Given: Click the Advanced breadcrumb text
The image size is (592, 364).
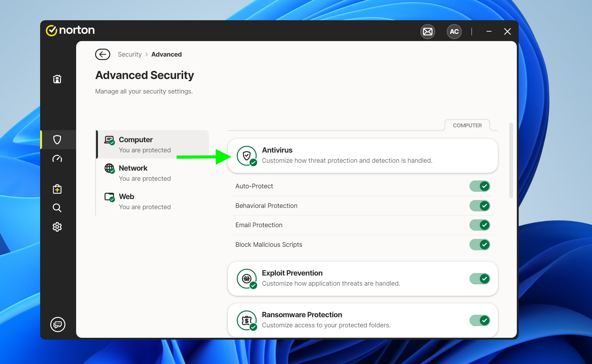Looking at the screenshot, I should 166,54.
